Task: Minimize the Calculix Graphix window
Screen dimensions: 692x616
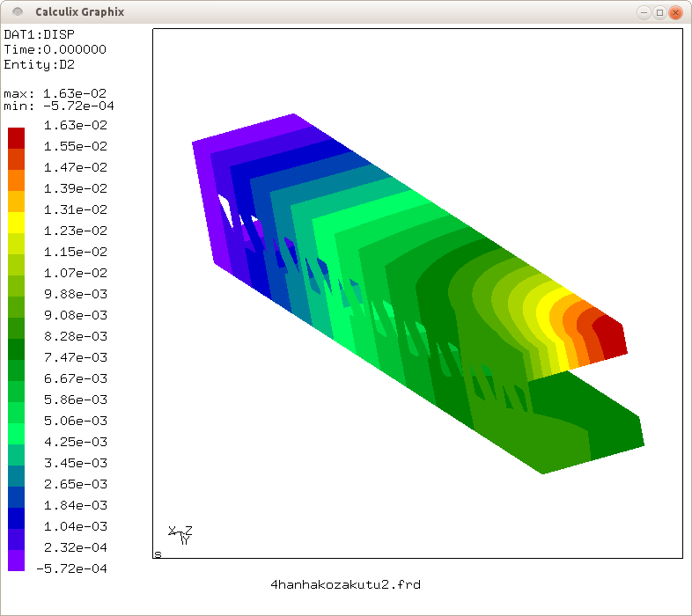Action: [x=644, y=12]
